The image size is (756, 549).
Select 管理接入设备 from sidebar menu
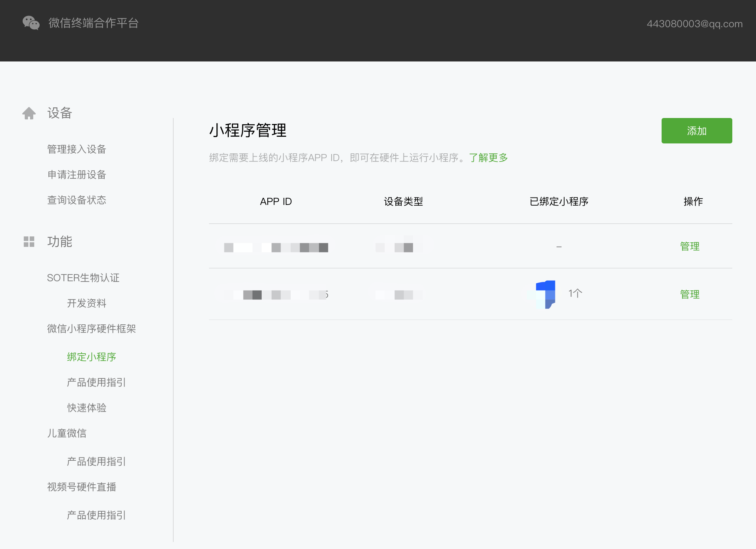coord(77,148)
